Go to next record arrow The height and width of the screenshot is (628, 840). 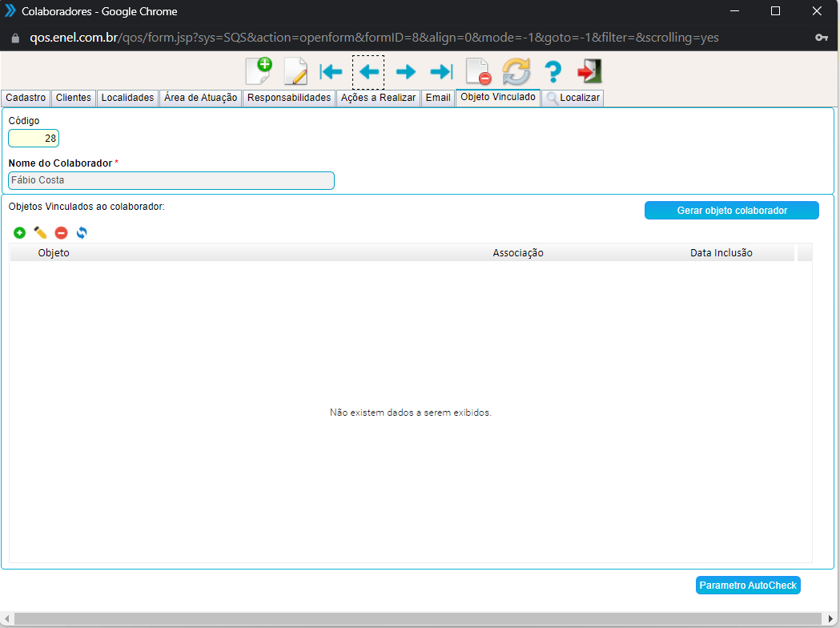coord(406,72)
